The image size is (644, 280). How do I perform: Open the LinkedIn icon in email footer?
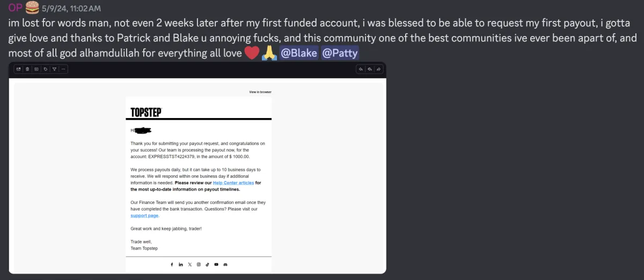(181, 264)
